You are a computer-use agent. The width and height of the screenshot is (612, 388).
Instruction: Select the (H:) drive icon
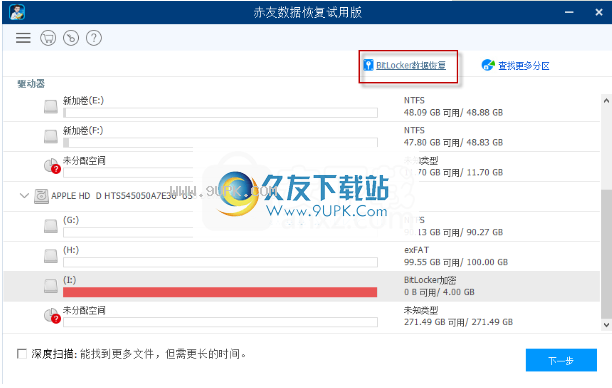pyautogui.click(x=51, y=256)
